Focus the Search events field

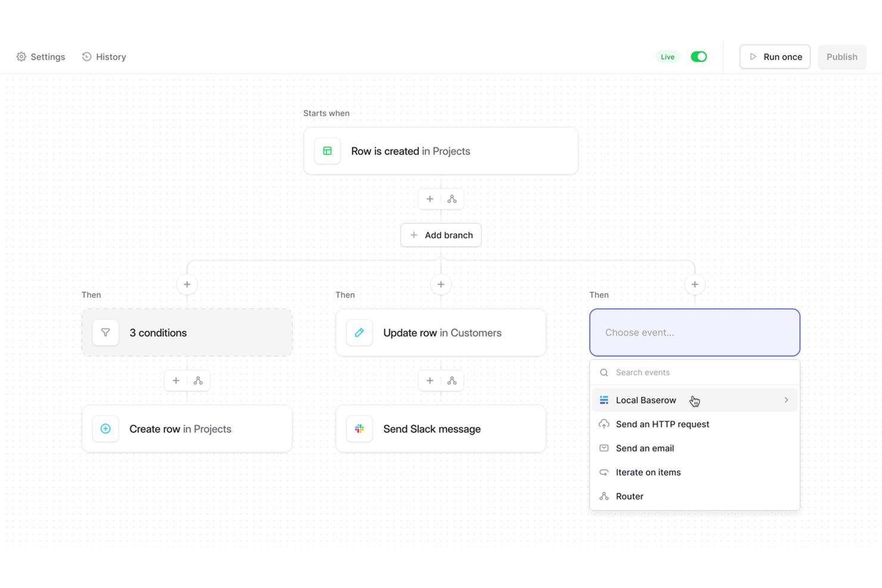(x=695, y=372)
